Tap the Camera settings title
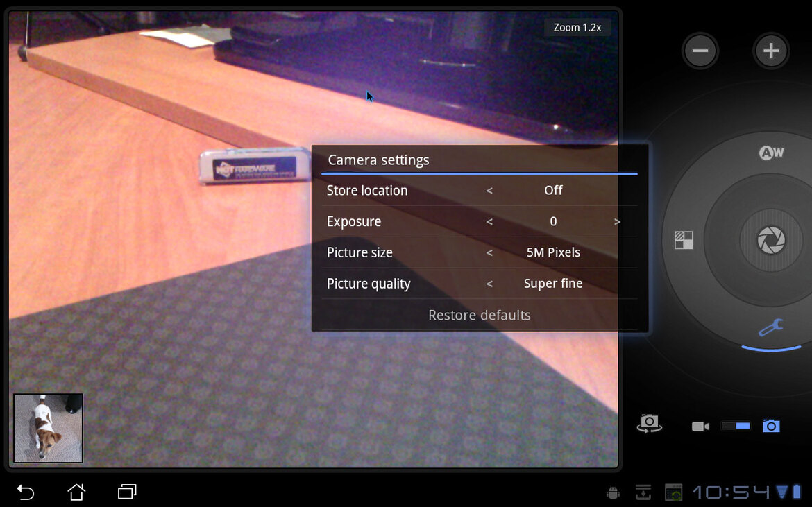The height and width of the screenshot is (507, 812). tap(378, 160)
